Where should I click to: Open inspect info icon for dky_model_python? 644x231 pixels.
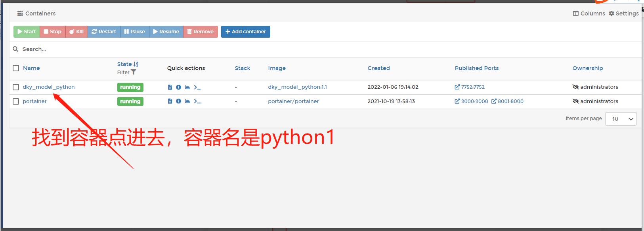tap(178, 87)
